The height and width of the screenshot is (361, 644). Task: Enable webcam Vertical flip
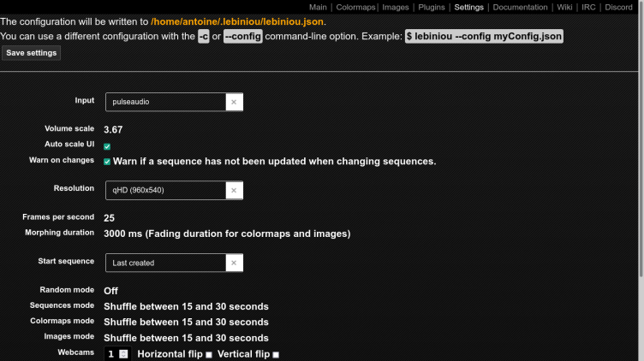click(x=275, y=354)
